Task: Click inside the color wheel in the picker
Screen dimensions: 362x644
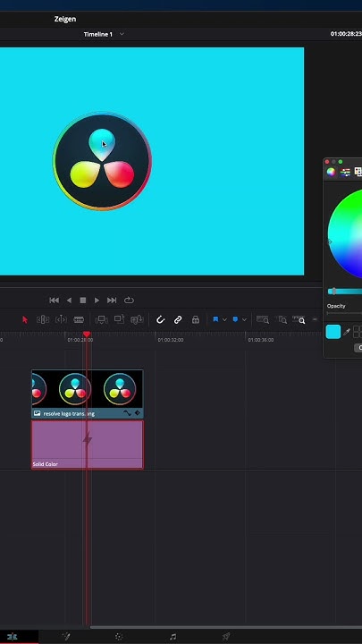Action: coord(347,234)
